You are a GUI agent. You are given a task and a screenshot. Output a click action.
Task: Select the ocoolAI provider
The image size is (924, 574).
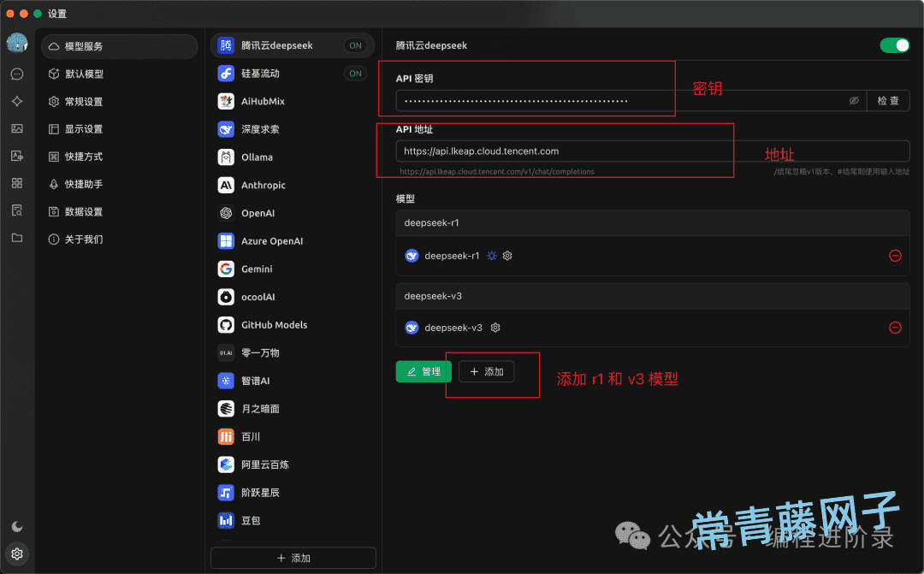pos(293,297)
